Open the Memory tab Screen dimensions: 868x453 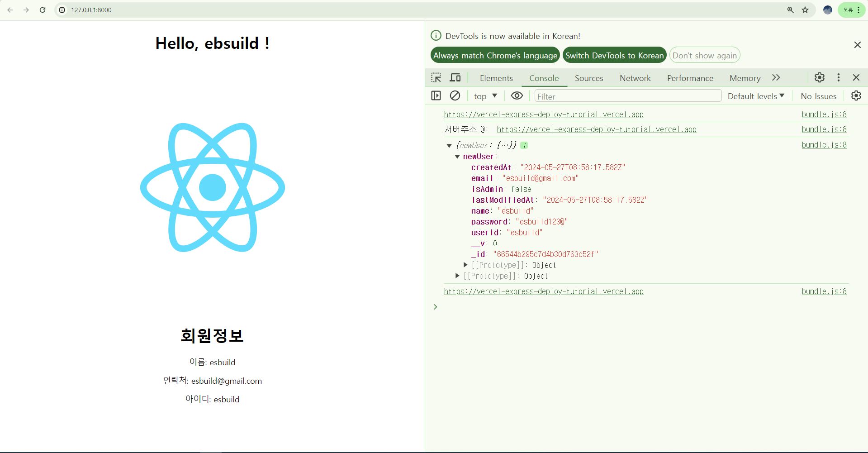tap(745, 78)
